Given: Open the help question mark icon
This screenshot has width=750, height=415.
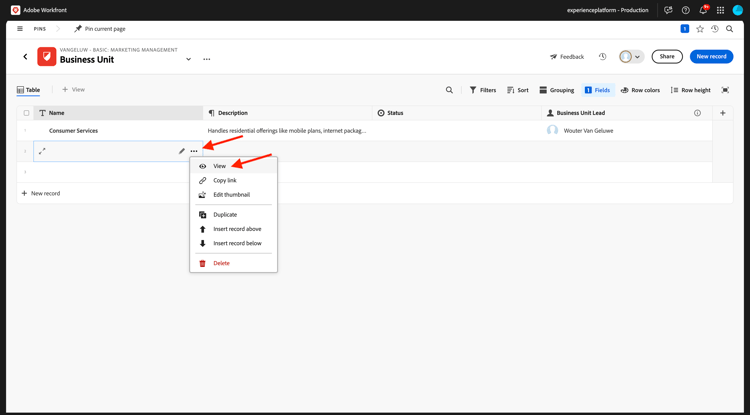Looking at the screenshot, I should 685,10.
